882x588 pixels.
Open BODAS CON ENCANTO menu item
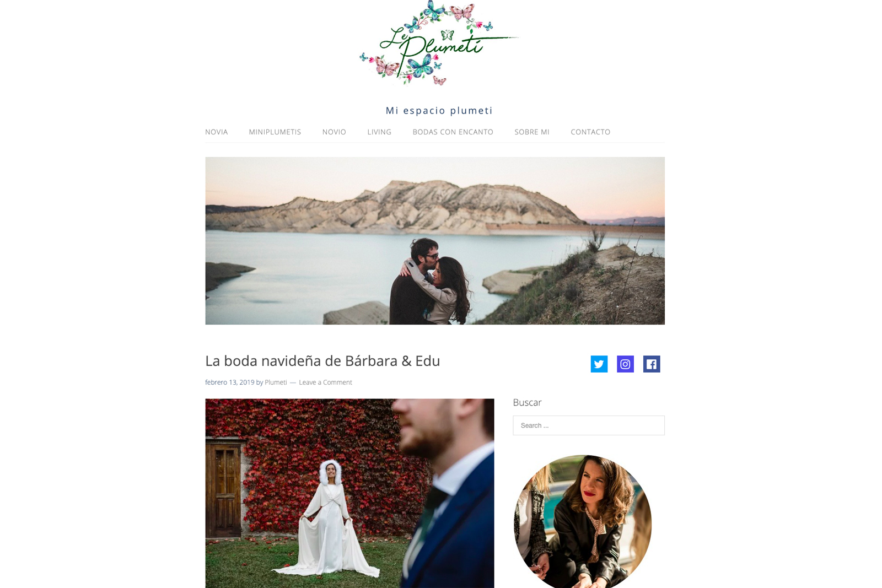pos(453,132)
